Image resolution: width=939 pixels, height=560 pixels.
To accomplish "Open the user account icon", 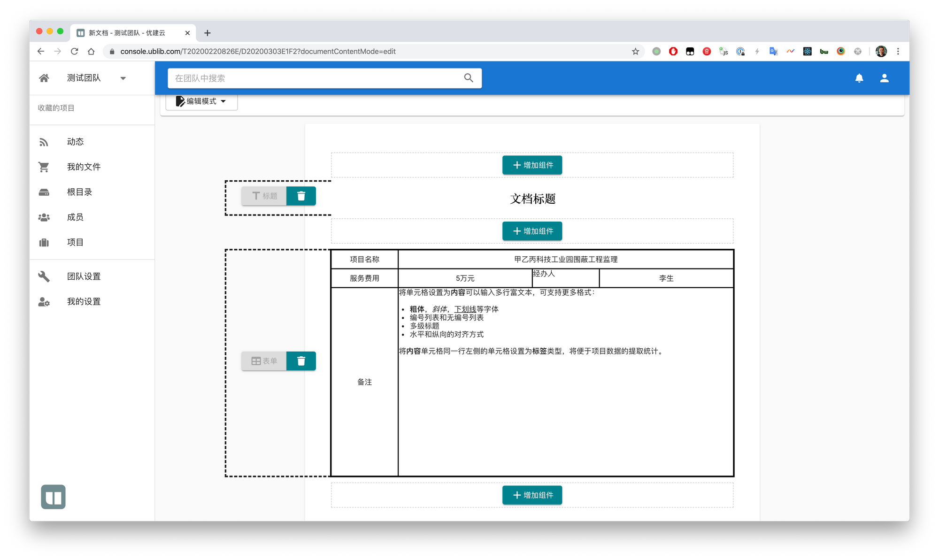I will [884, 78].
